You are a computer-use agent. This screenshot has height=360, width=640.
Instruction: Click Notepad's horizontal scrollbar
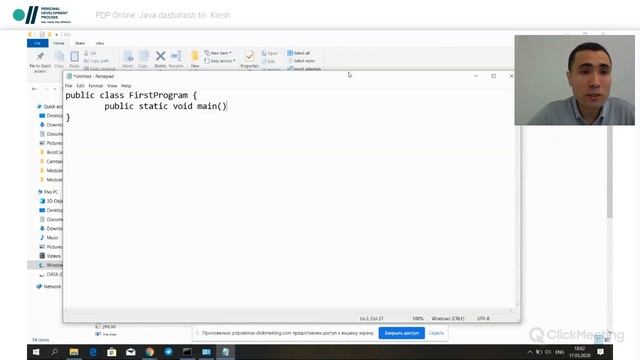coord(288,311)
